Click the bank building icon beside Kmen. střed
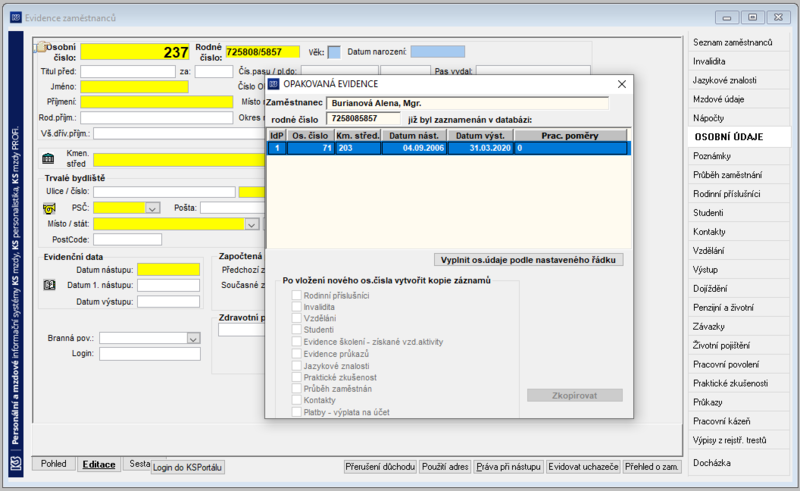Screen dimensions: 800x491 tap(48, 159)
